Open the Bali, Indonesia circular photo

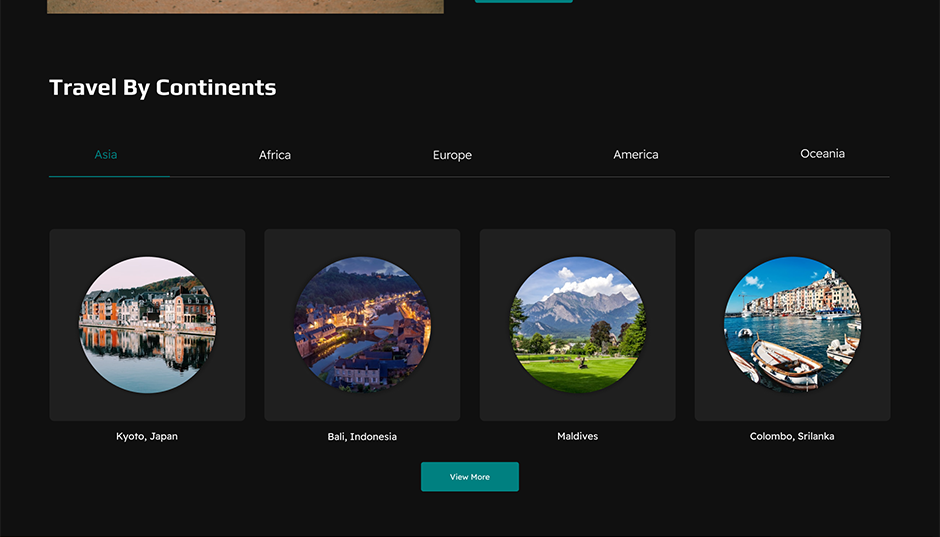362,325
